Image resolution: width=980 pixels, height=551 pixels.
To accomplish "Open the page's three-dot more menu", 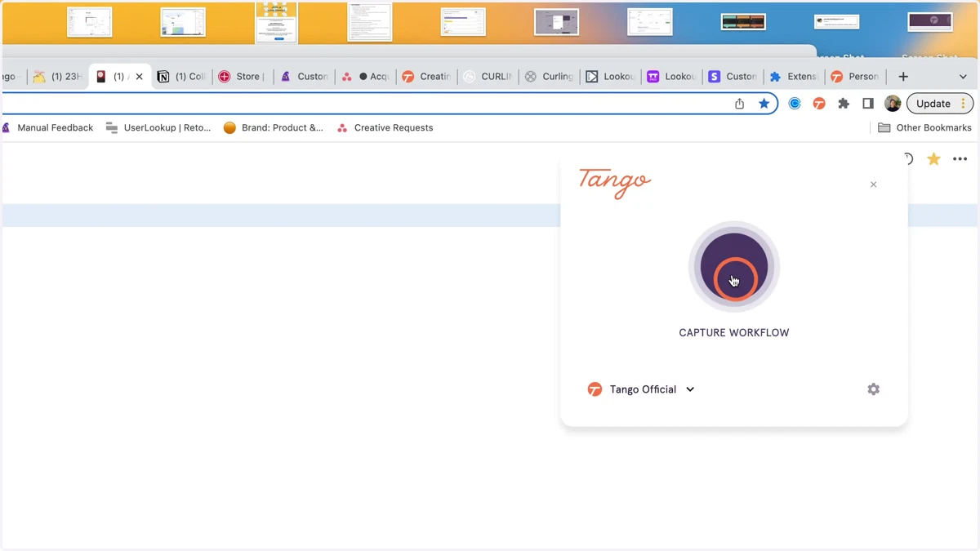I will [x=960, y=159].
